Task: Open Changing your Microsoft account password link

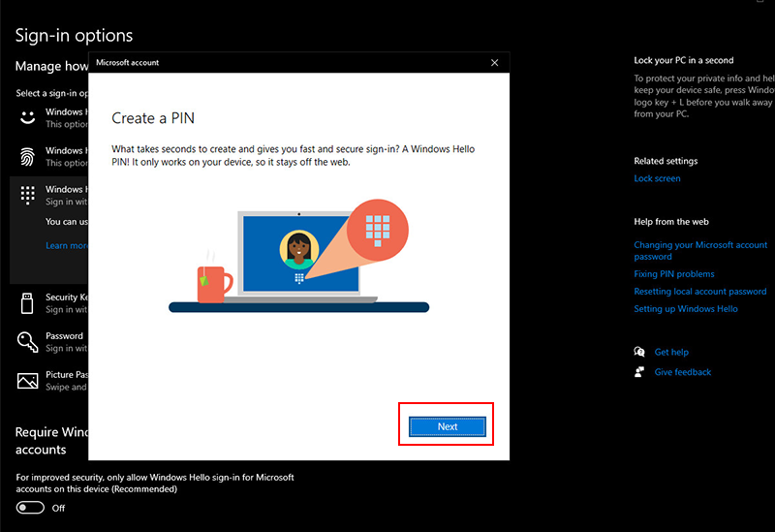Action: click(700, 251)
